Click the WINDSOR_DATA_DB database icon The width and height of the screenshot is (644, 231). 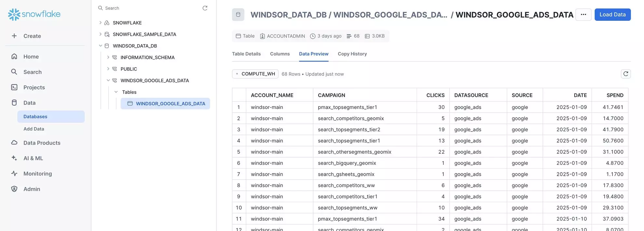coord(107,46)
